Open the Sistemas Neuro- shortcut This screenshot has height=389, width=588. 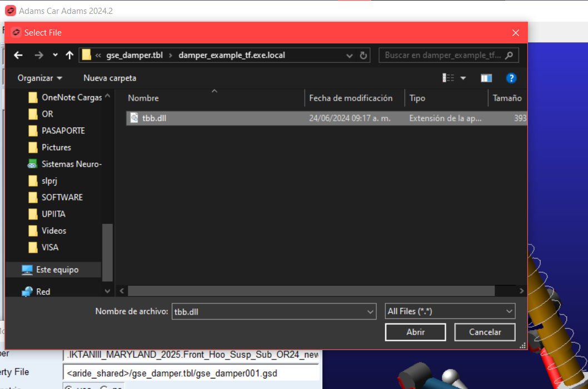click(x=64, y=164)
